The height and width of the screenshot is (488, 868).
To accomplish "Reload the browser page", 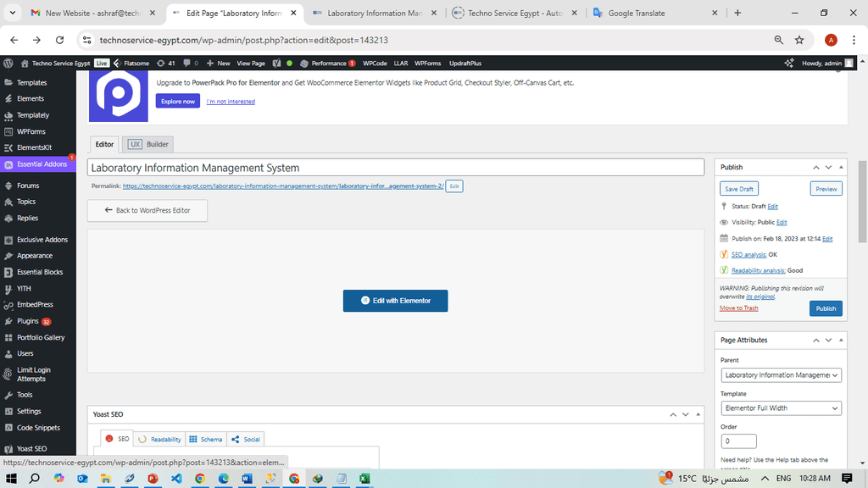I will pos(60,40).
